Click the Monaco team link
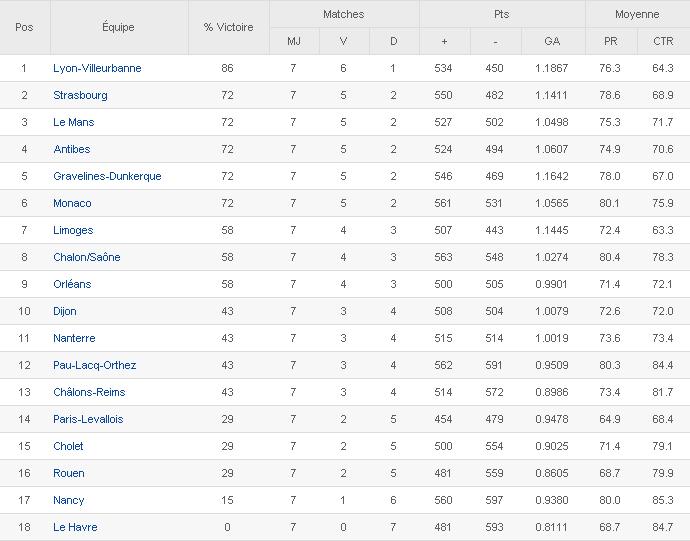 tap(72, 203)
